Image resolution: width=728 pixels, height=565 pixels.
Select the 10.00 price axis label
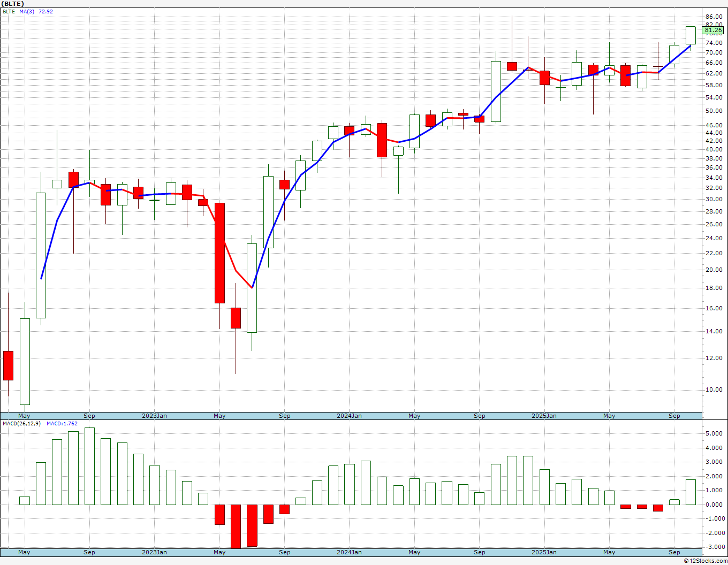(714, 390)
